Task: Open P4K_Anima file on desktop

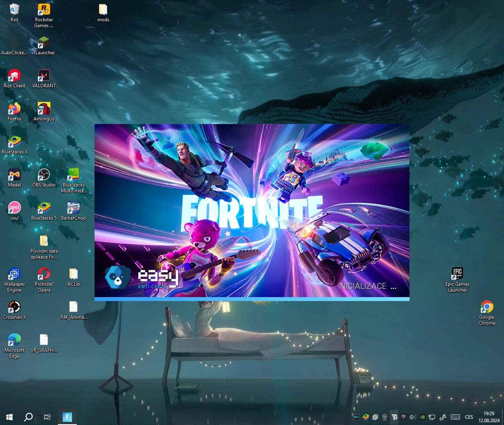Action: (x=74, y=310)
